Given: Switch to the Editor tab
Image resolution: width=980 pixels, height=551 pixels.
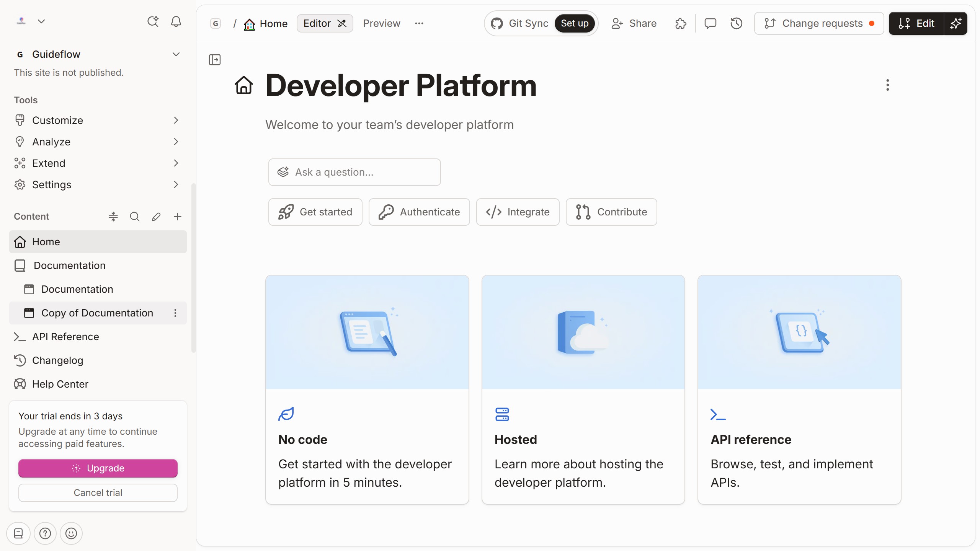Looking at the screenshot, I should (x=325, y=24).
